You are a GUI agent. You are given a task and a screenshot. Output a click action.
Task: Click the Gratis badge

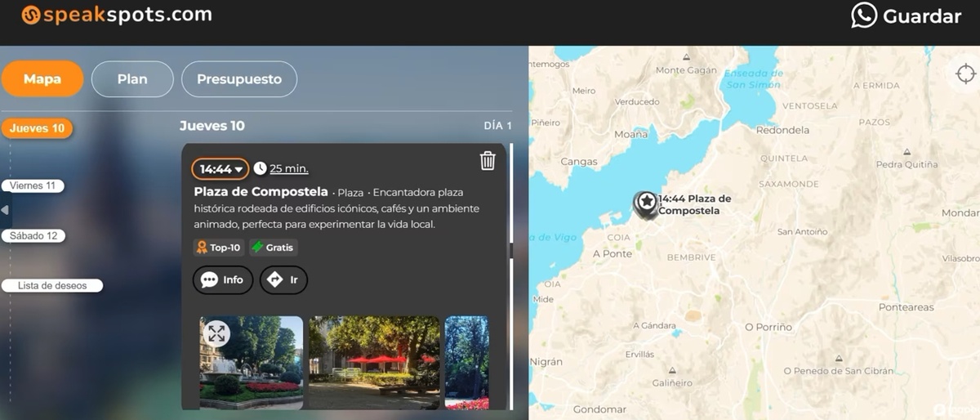pyautogui.click(x=273, y=247)
